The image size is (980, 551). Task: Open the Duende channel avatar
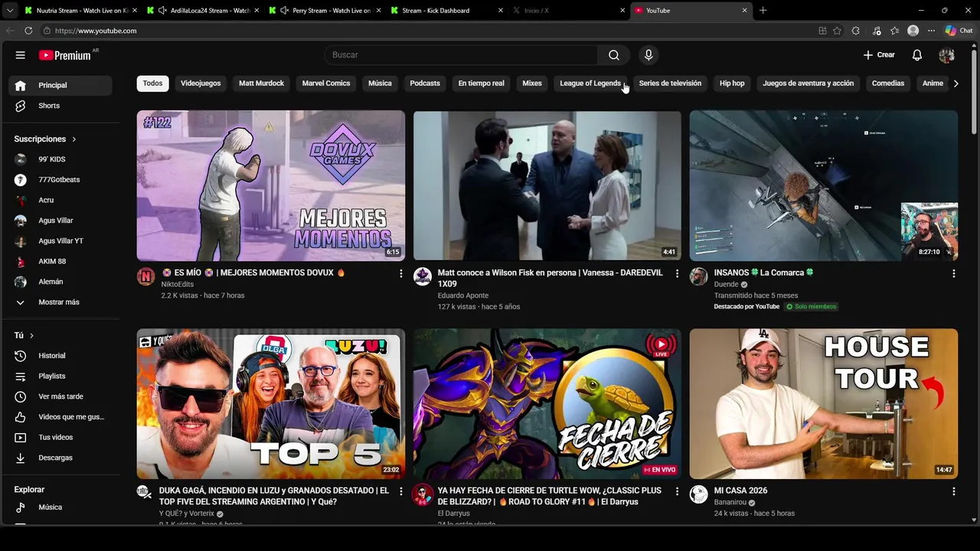pyautogui.click(x=698, y=276)
